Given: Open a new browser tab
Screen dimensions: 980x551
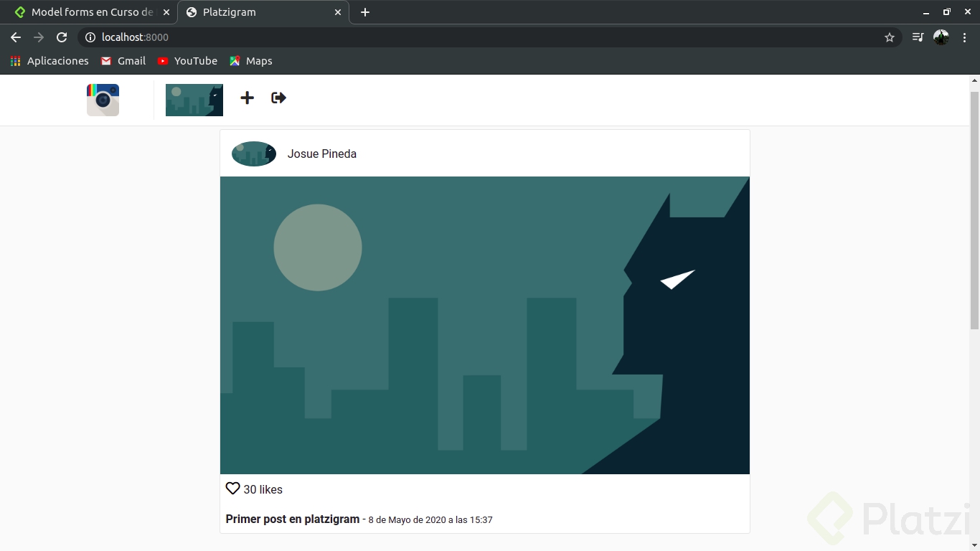Looking at the screenshot, I should [x=365, y=12].
